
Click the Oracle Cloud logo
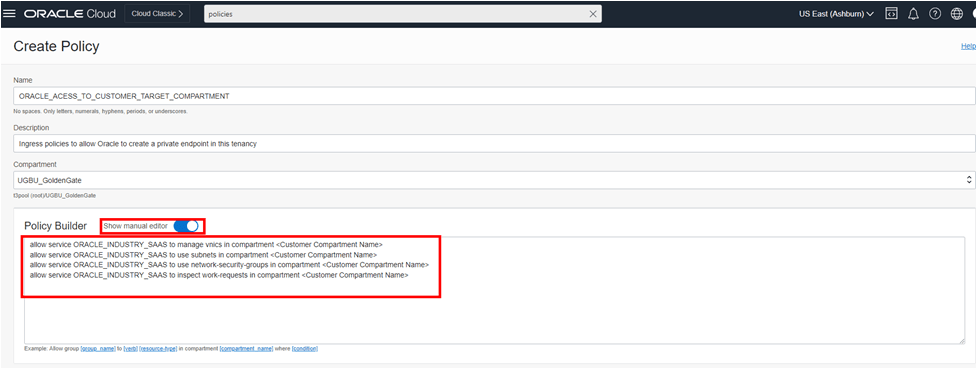pyautogui.click(x=70, y=14)
